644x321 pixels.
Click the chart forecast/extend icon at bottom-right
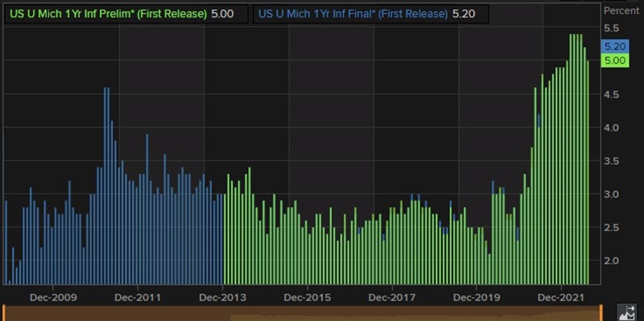[628, 313]
